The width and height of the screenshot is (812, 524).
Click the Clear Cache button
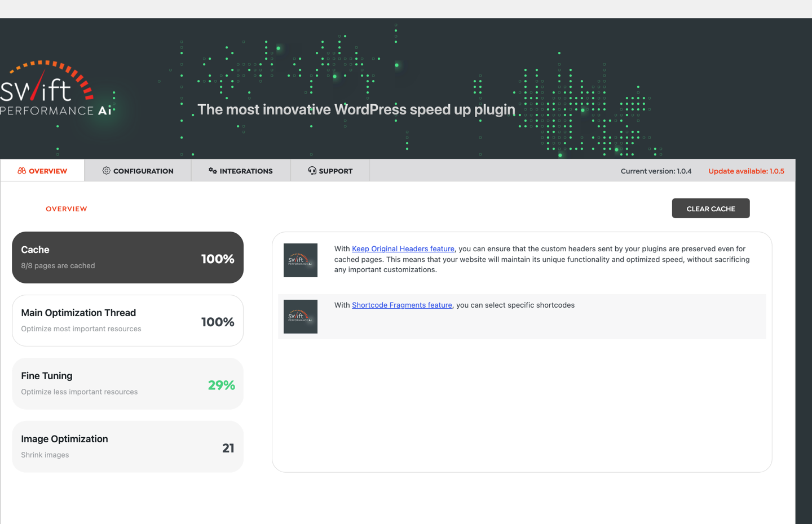pos(710,208)
